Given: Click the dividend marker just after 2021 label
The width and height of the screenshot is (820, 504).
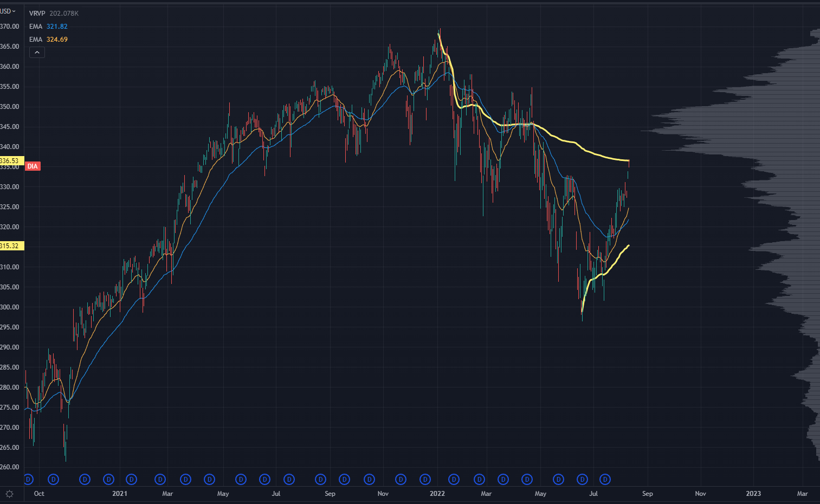Looking at the screenshot, I should [131, 480].
